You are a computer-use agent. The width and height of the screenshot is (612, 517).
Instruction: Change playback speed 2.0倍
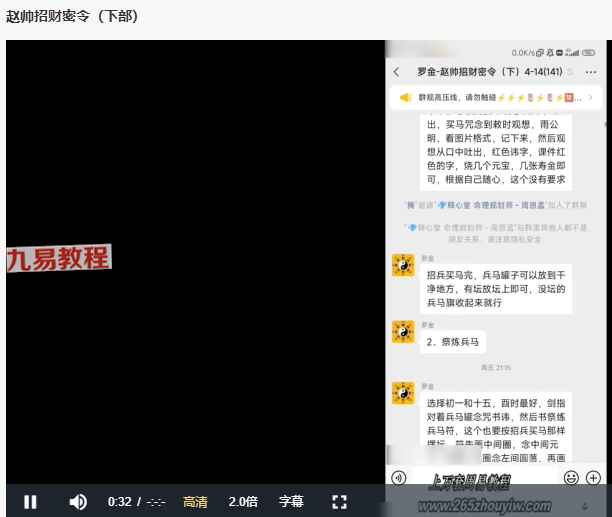tap(243, 502)
